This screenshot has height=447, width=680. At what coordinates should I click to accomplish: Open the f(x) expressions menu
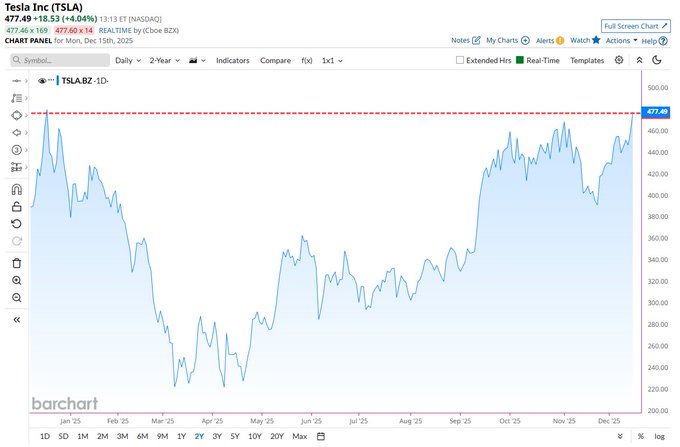point(307,61)
